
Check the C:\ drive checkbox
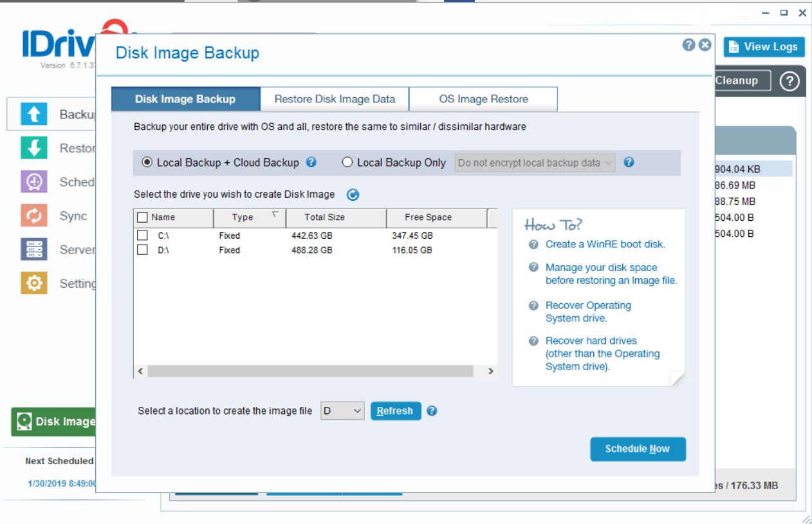pos(142,236)
